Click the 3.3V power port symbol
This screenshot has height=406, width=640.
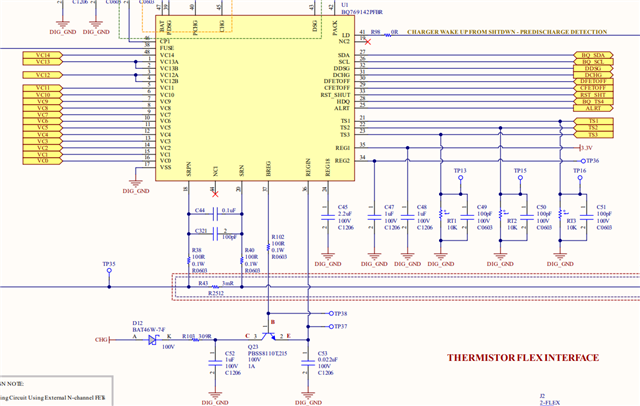[585, 148]
